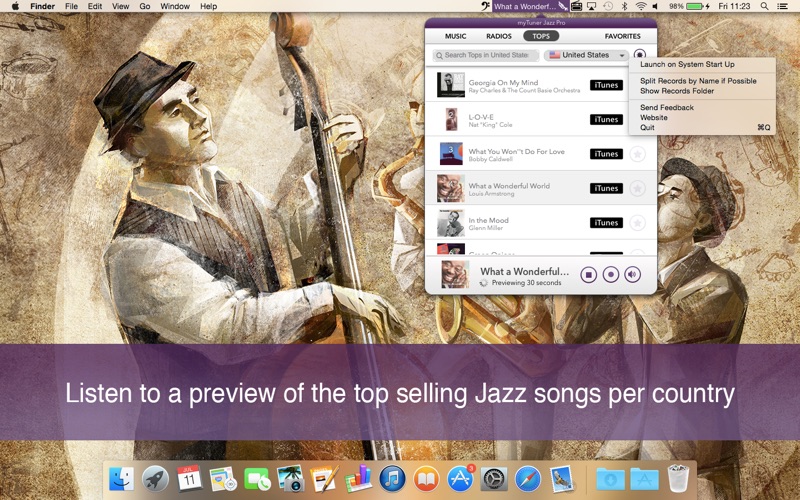800x500 pixels.
Task: Open the Trash in the Dock
Action: tap(678, 479)
